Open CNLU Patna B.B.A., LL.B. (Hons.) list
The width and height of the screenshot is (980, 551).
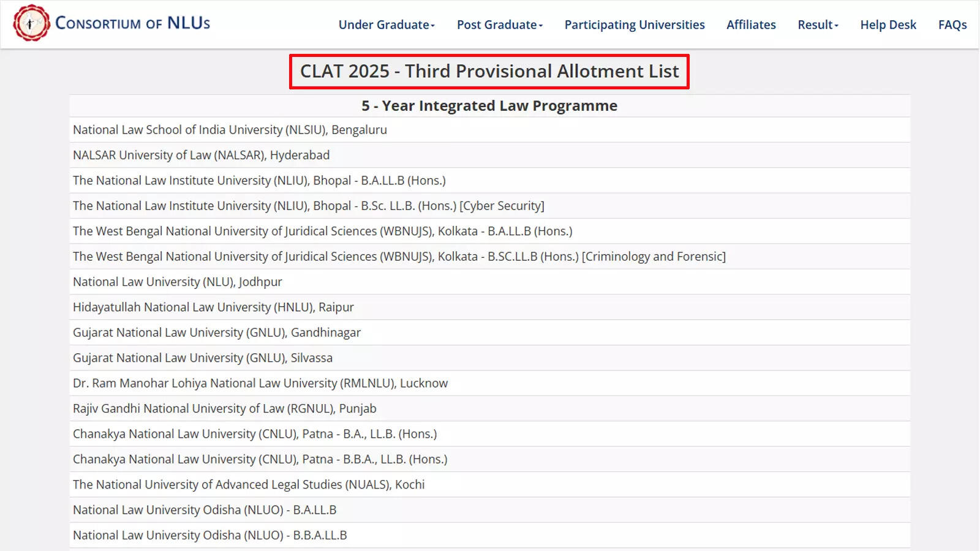[260, 459]
